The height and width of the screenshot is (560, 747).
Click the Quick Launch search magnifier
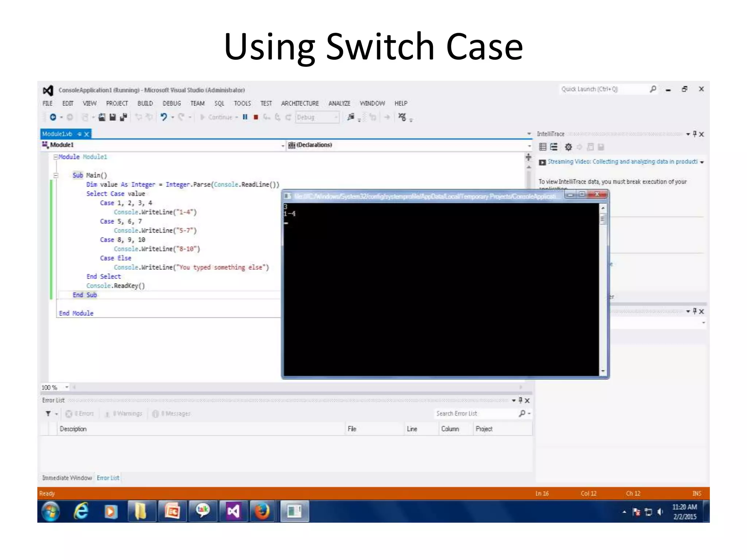pyautogui.click(x=653, y=89)
